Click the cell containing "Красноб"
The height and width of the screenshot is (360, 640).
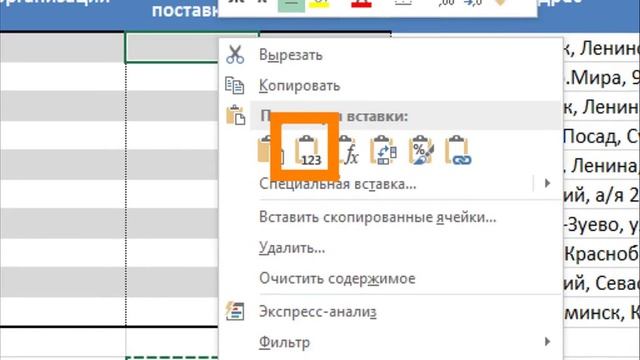click(602, 253)
